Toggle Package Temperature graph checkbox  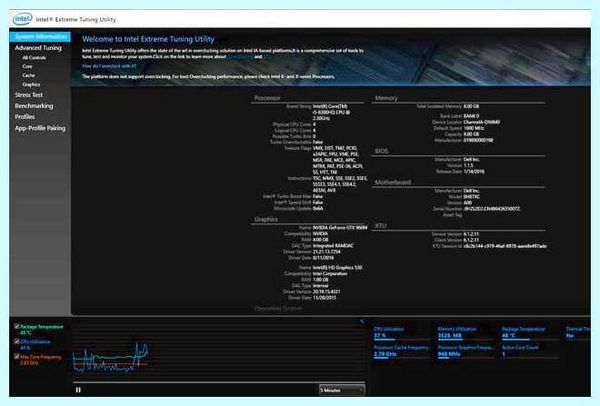16,326
